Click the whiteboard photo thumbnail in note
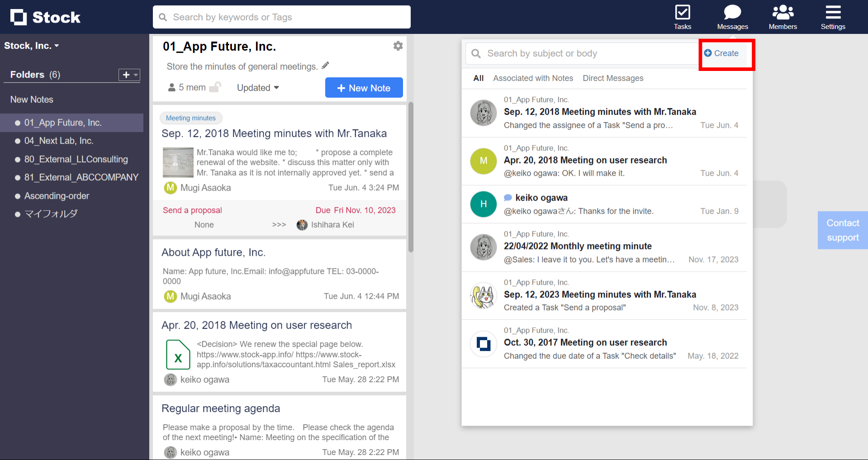The image size is (868, 460). click(x=178, y=163)
